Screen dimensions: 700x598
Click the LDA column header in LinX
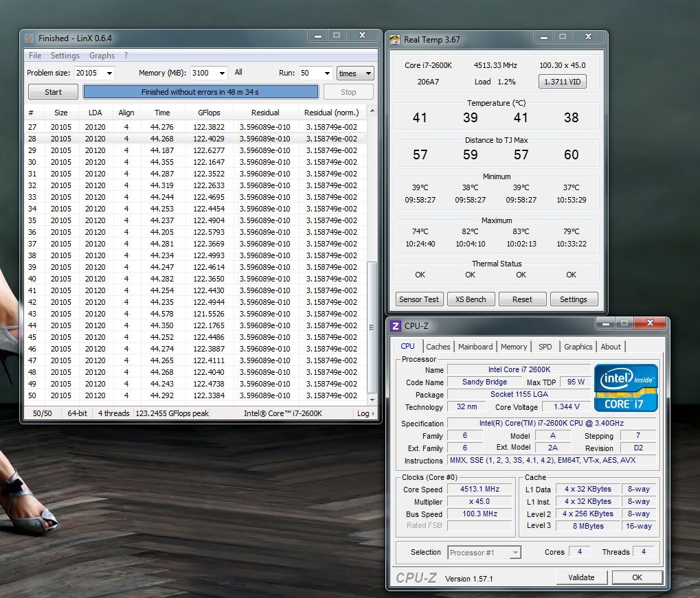pyautogui.click(x=95, y=113)
